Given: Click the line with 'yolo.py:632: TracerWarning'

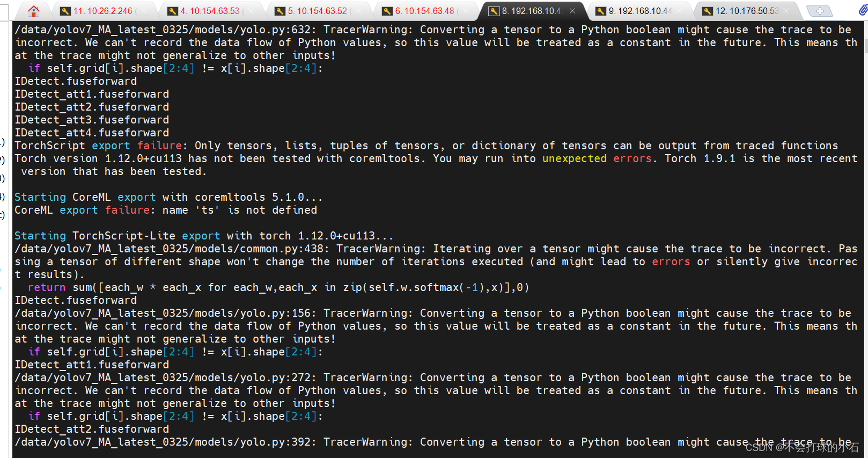Looking at the screenshot, I should (433, 30).
